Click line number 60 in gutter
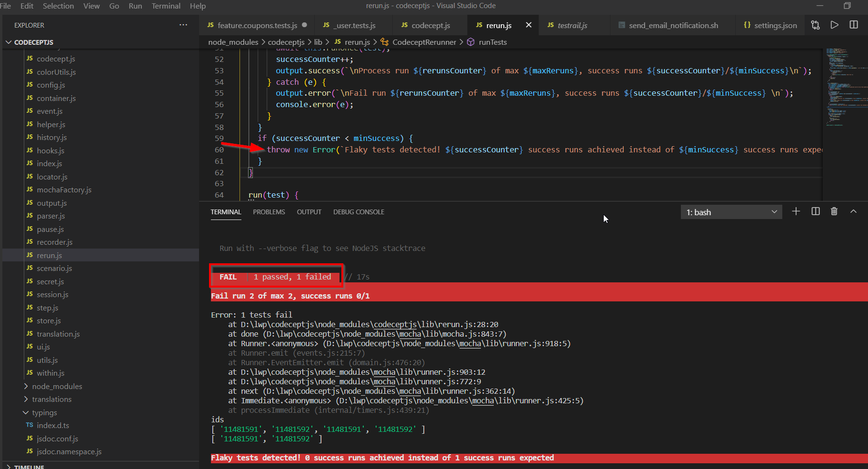 [219, 150]
